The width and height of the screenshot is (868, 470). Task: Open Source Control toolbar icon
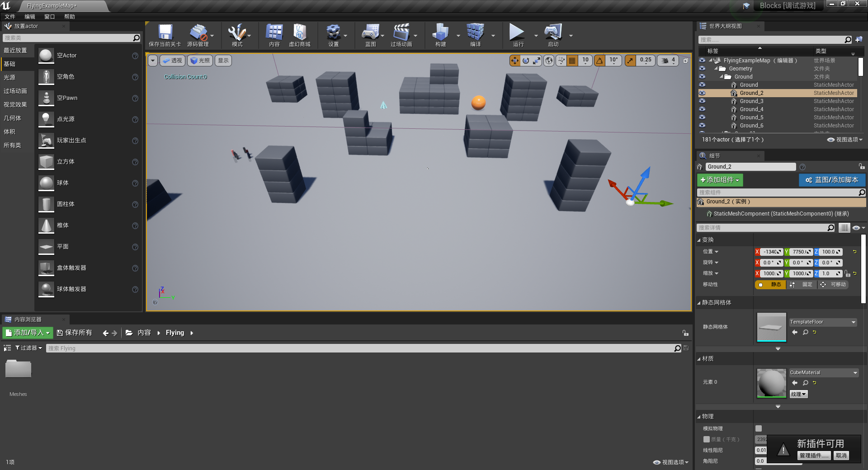click(x=198, y=35)
